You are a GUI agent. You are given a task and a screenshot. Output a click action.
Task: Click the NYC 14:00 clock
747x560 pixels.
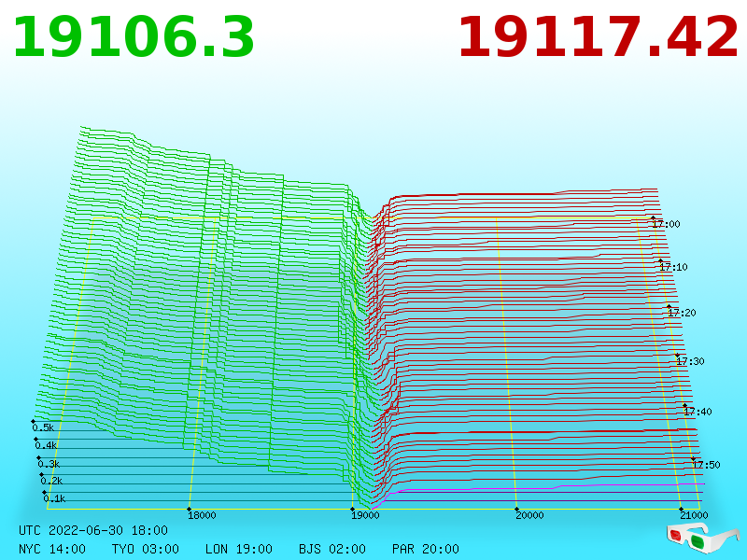click(x=52, y=549)
